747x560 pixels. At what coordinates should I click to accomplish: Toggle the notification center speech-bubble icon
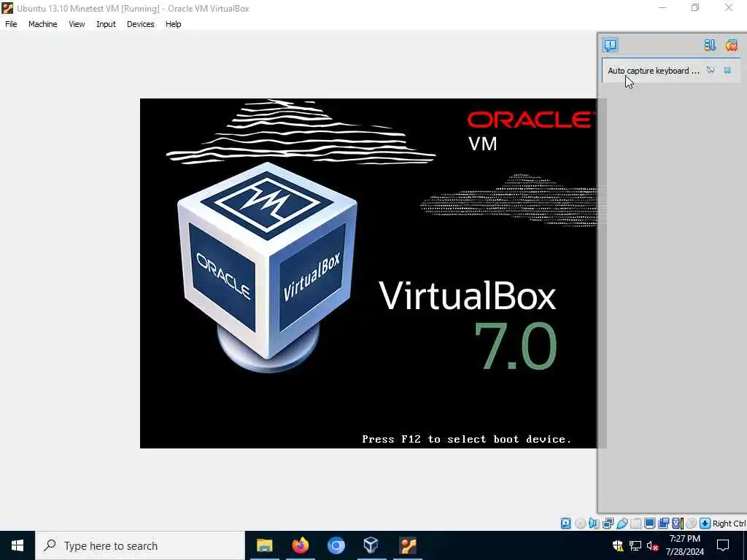click(611, 44)
